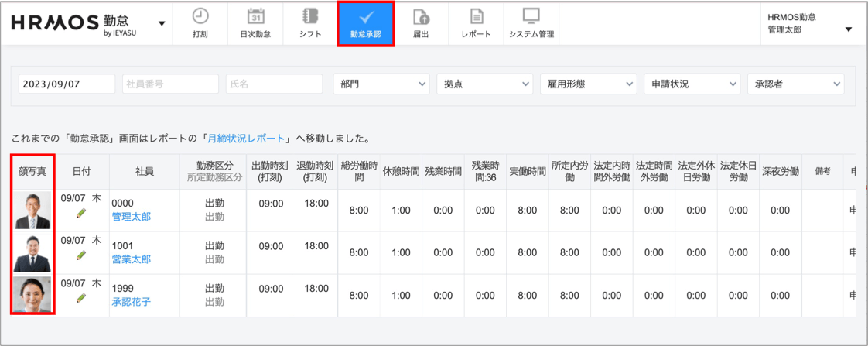Expand the 承認者 dropdown
Image resolution: width=868 pixels, height=346 pixels.
tap(796, 84)
